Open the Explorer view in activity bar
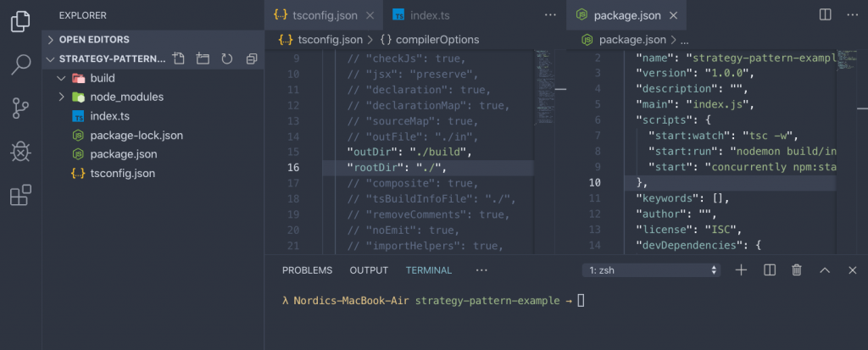The width and height of the screenshot is (868, 350). tap(20, 20)
